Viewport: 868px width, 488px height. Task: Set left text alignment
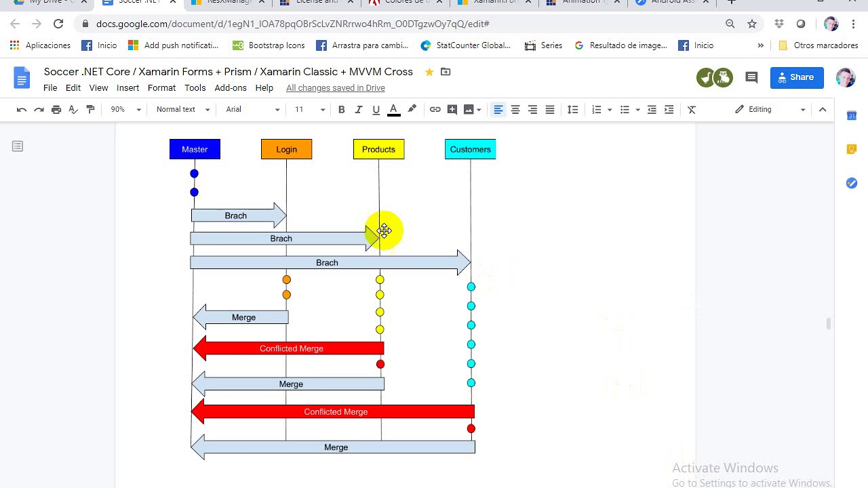(x=498, y=109)
